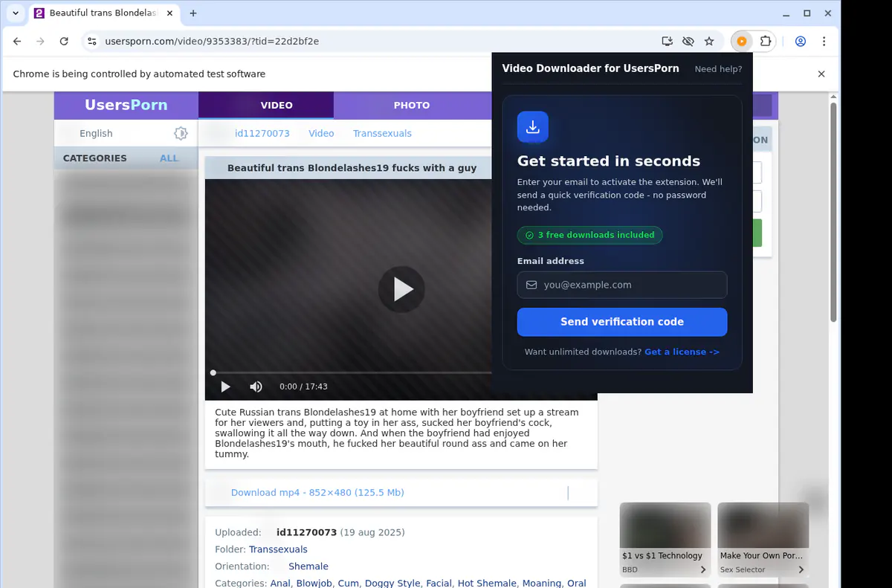Open the English language selector
Viewport: 892px width, 588px height.
pyautogui.click(x=96, y=134)
